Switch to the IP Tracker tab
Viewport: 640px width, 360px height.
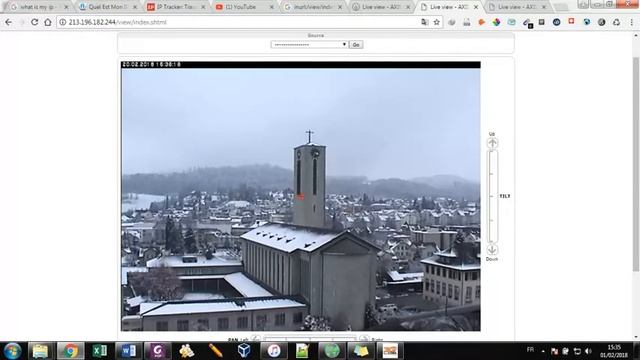point(175,7)
